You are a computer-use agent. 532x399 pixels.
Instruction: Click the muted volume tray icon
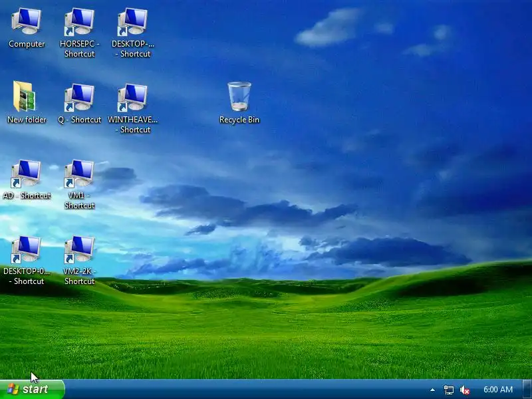click(464, 390)
